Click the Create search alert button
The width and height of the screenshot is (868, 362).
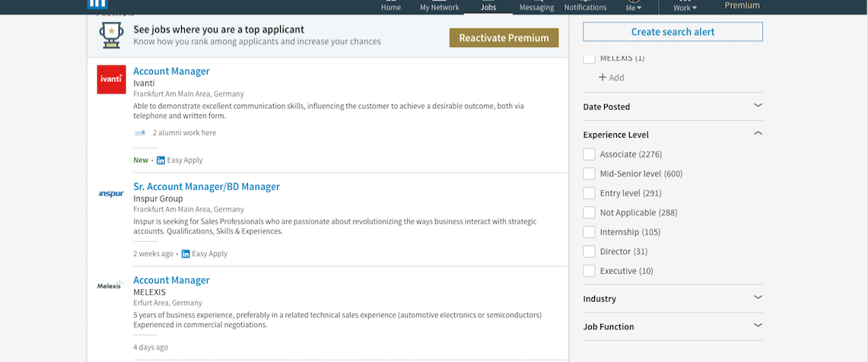pos(672,32)
